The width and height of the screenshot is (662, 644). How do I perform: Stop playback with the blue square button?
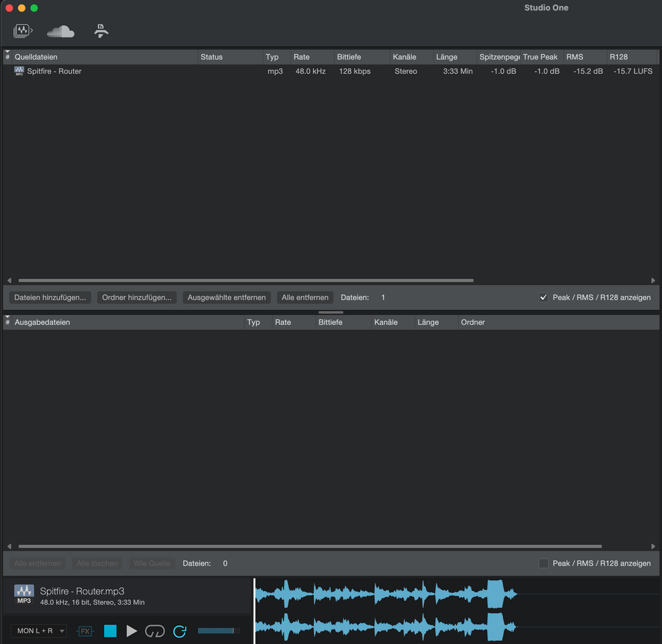pos(110,631)
